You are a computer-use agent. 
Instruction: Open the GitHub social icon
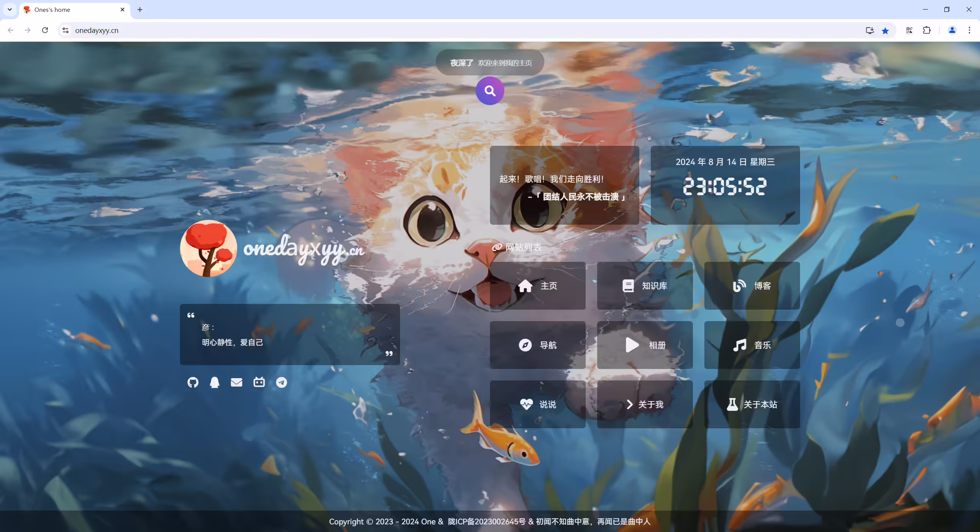193,382
